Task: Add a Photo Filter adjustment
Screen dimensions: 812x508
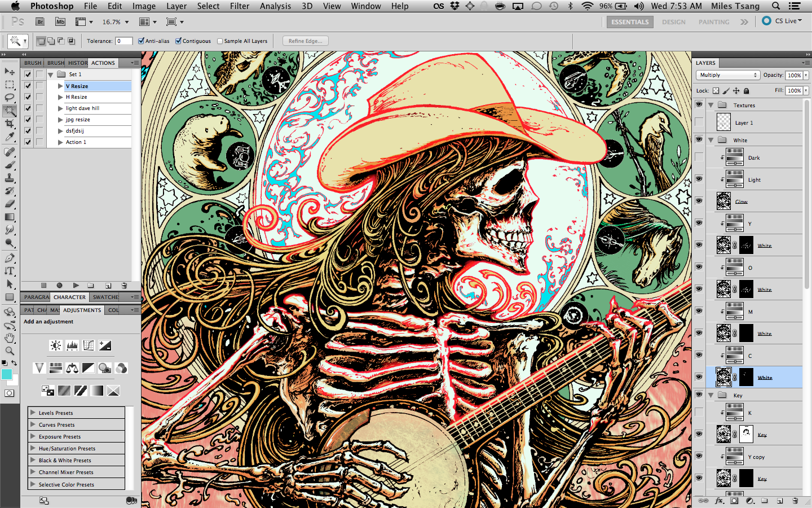Action: point(105,368)
